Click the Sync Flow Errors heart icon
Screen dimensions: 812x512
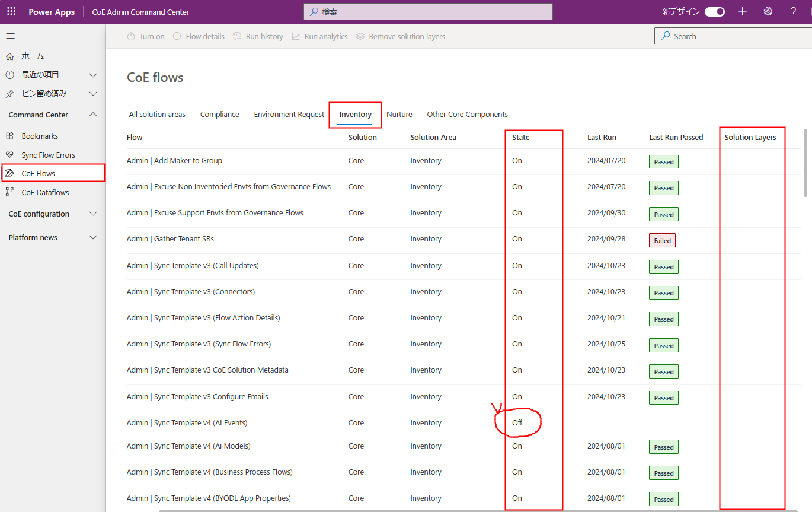point(9,155)
